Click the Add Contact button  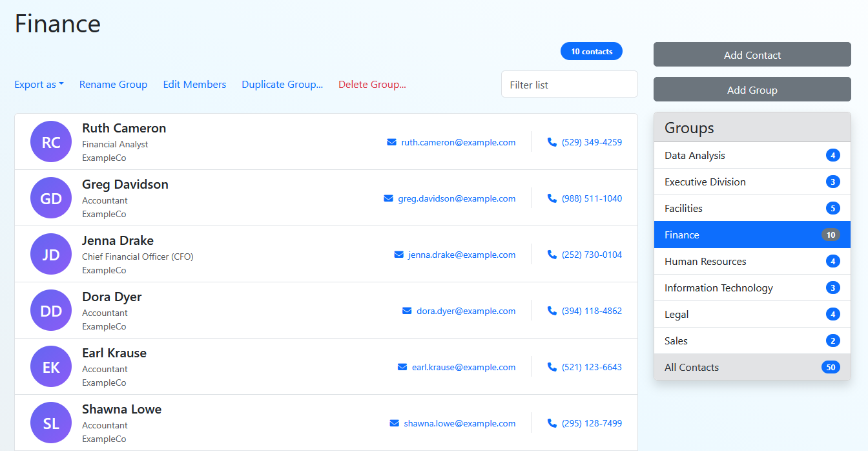[752, 54]
